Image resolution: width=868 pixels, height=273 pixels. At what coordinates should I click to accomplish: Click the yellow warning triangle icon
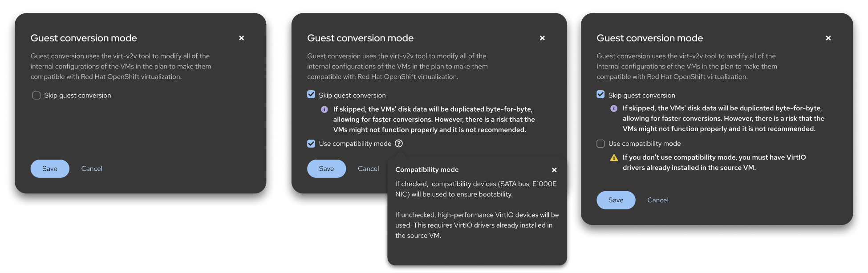click(x=614, y=158)
